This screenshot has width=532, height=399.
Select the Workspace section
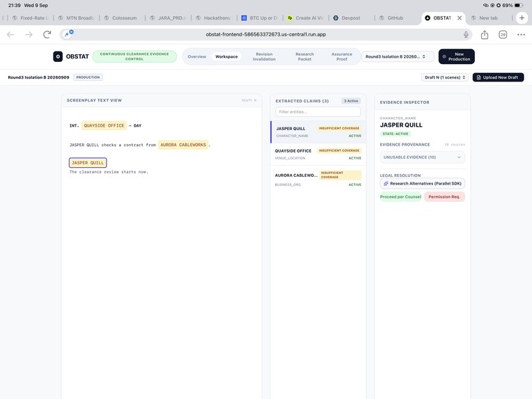click(x=226, y=56)
